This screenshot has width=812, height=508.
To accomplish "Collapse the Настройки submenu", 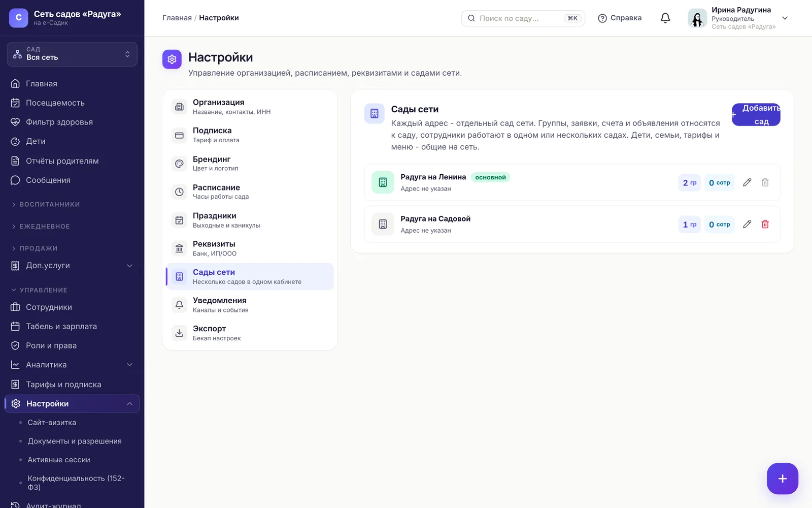I will pyautogui.click(x=129, y=403).
